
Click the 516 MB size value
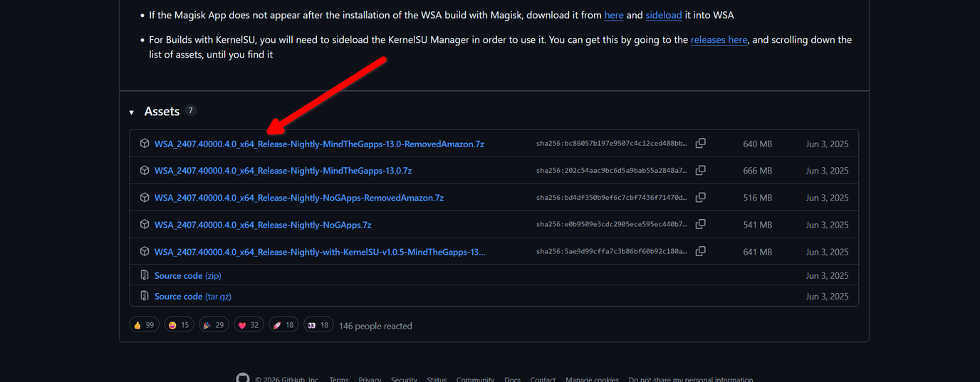click(758, 198)
